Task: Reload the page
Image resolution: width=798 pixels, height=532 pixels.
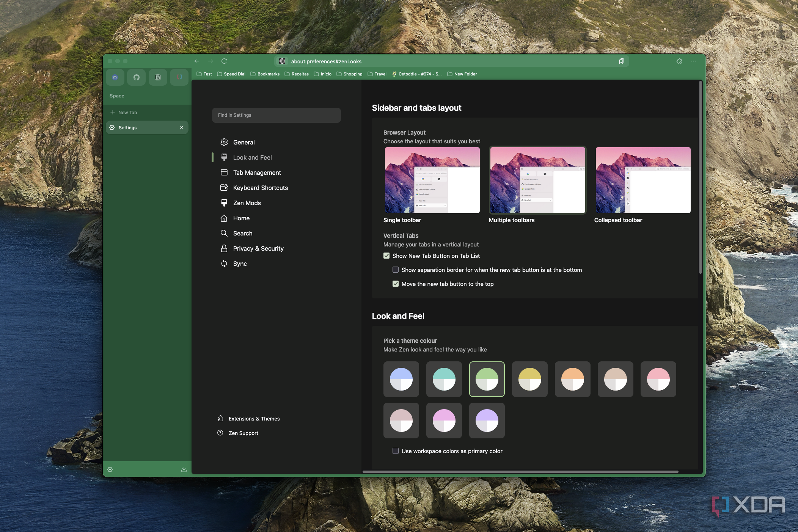Action: [224, 61]
